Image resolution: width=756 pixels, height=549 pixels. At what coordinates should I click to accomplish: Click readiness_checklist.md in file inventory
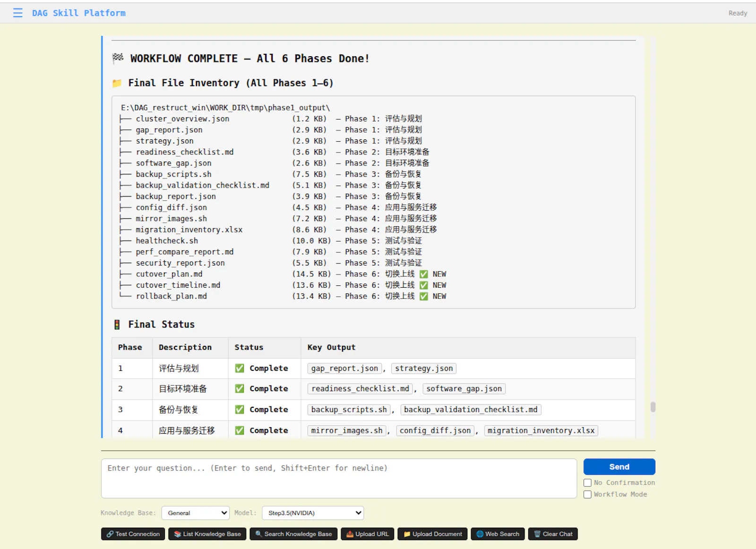point(185,152)
